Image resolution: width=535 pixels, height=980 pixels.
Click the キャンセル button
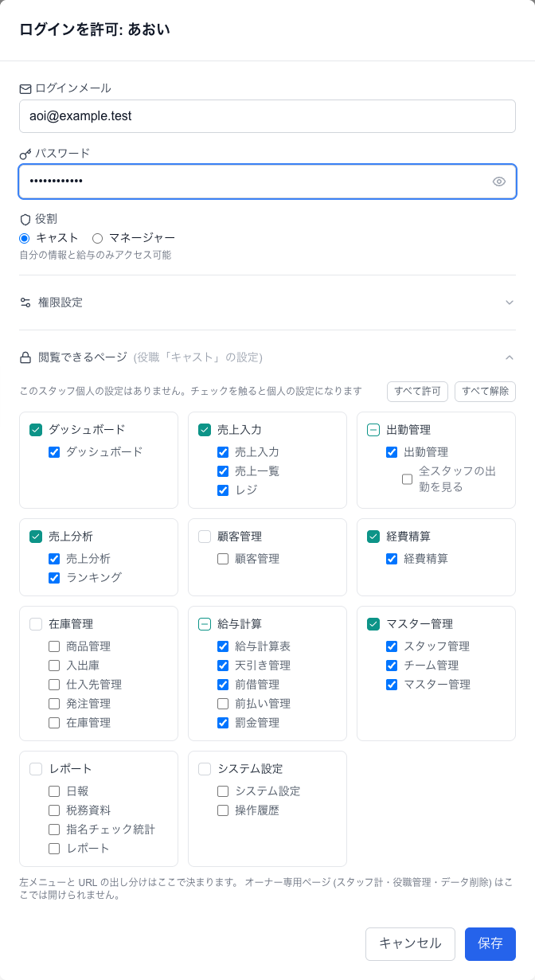410,944
